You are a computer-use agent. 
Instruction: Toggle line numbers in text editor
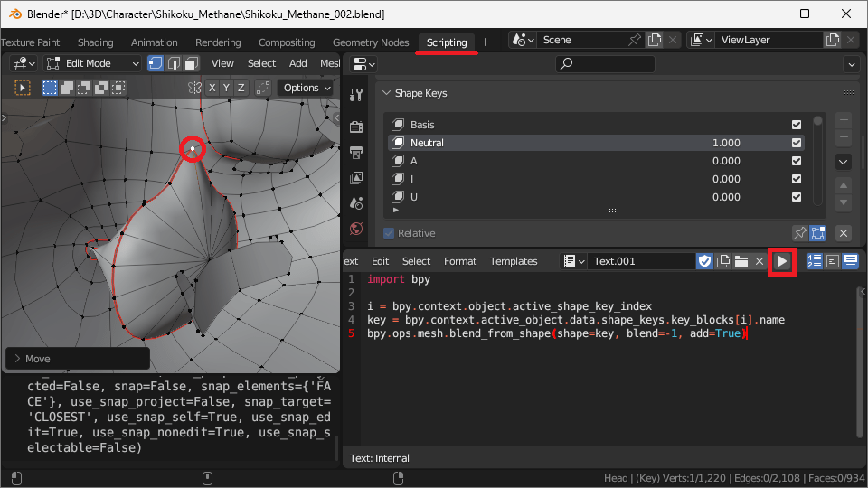pyautogui.click(x=814, y=261)
